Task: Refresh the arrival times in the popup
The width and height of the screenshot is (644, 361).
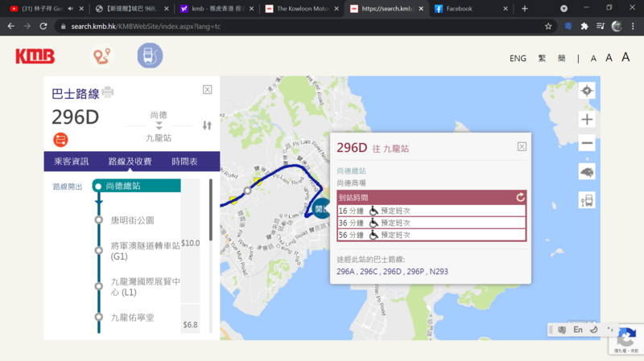Action: [x=520, y=197]
